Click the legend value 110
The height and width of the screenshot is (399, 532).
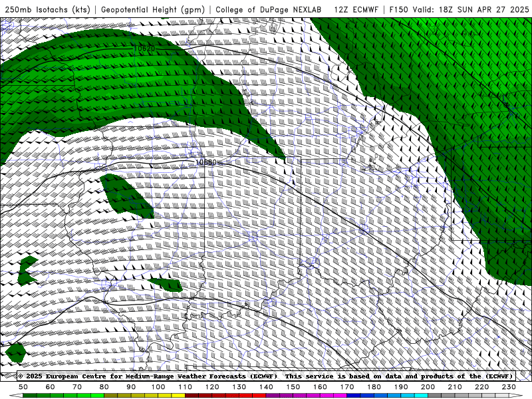[185, 387]
